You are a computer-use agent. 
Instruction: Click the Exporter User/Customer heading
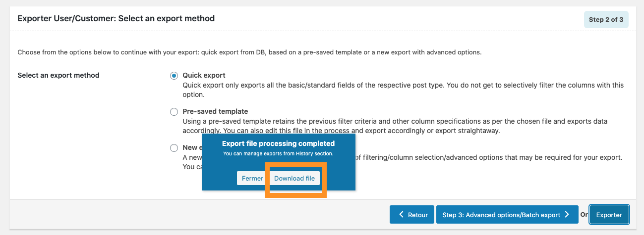(x=116, y=18)
